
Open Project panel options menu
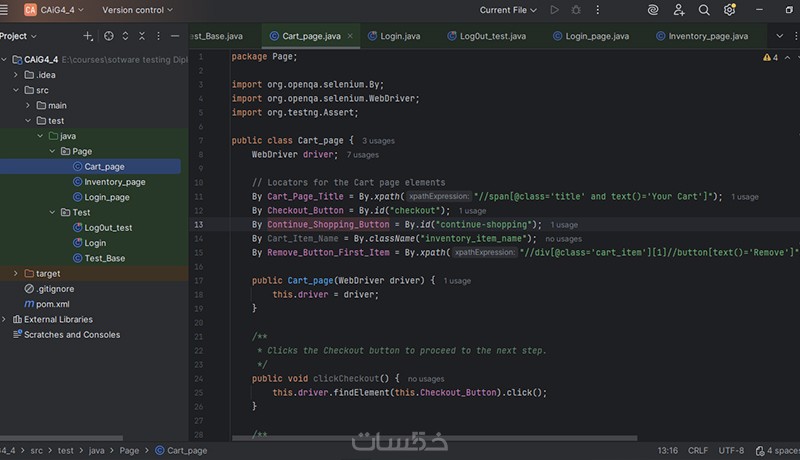click(x=158, y=36)
